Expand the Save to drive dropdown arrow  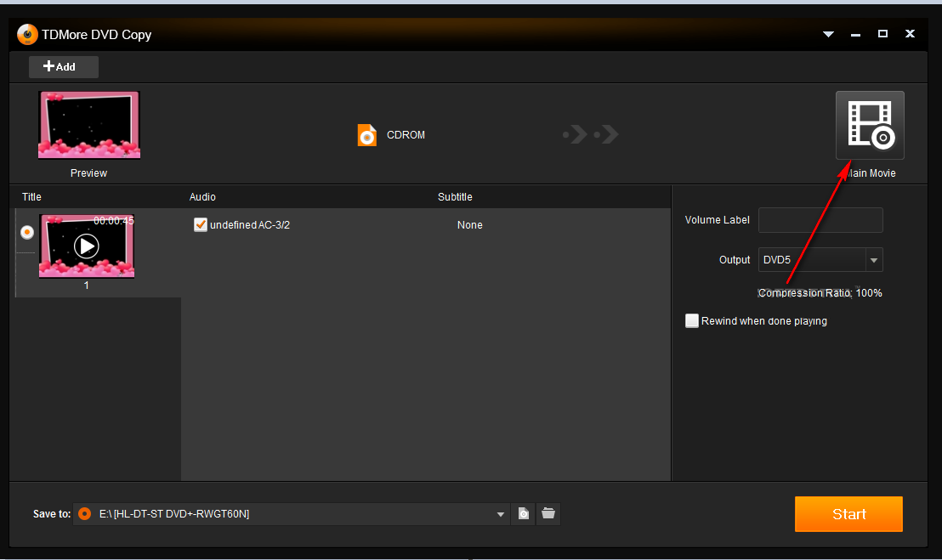coord(500,514)
